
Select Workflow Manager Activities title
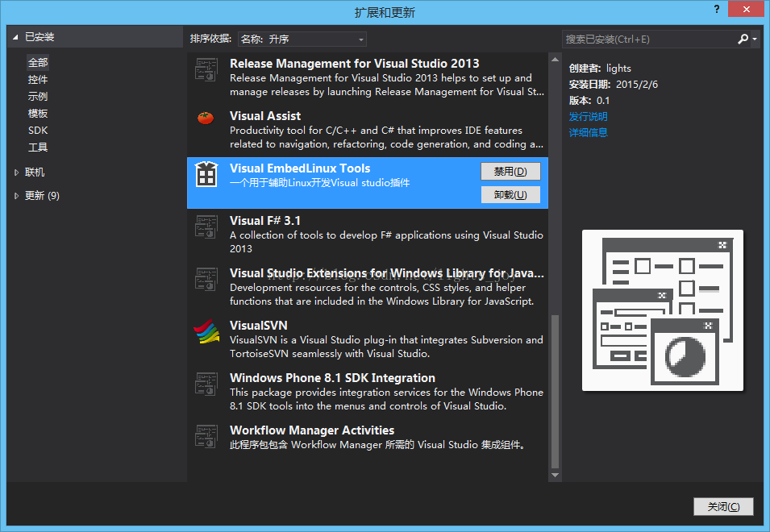(x=312, y=430)
